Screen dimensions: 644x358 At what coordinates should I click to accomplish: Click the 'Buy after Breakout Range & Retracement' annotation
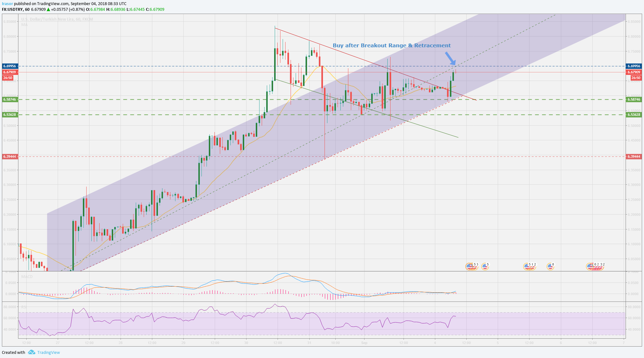click(x=391, y=45)
